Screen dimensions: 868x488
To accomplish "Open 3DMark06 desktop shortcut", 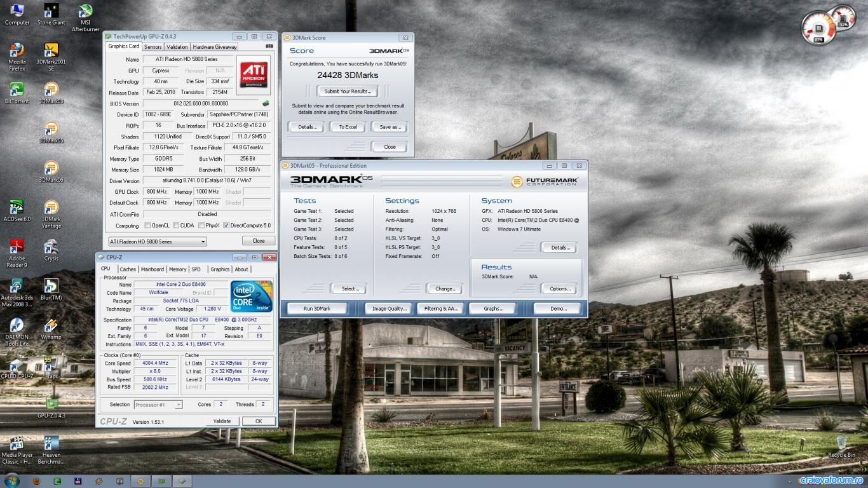I will (x=51, y=172).
